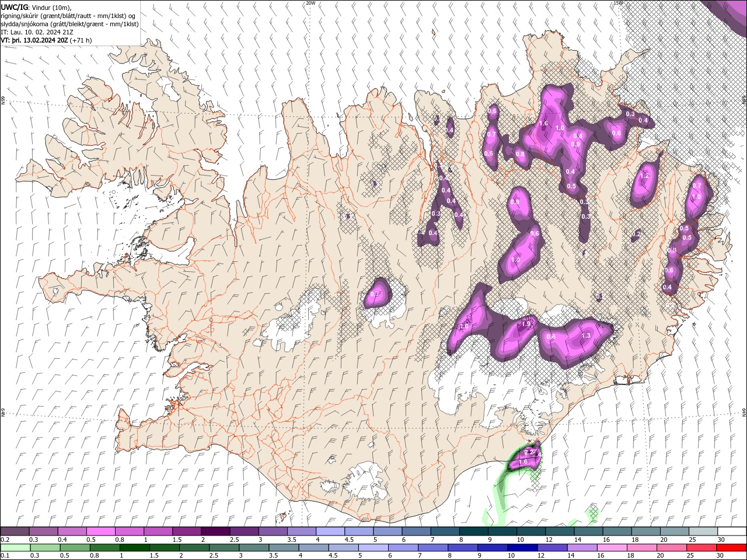
Task: Click the rain legend swatch between 7 and 8
Action: tap(433, 548)
